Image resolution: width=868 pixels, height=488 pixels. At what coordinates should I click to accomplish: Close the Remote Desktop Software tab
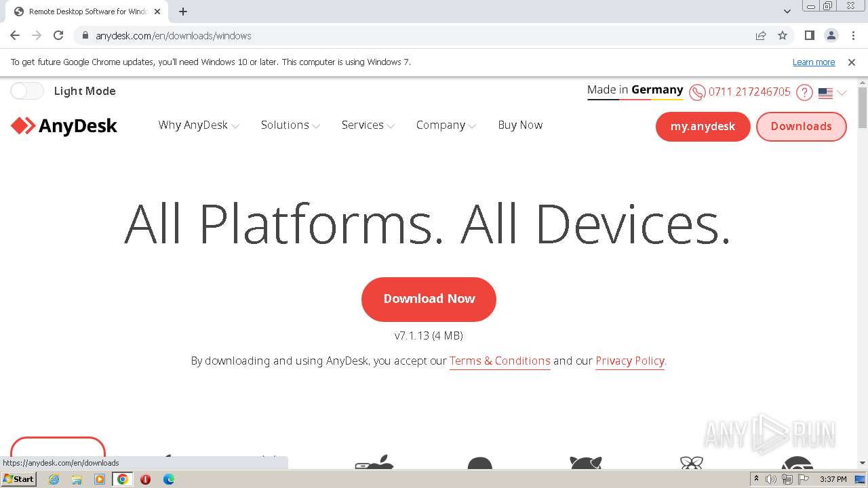coord(157,12)
